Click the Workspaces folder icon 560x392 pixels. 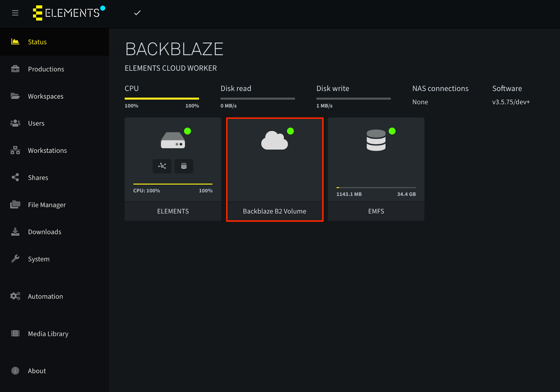tap(15, 96)
